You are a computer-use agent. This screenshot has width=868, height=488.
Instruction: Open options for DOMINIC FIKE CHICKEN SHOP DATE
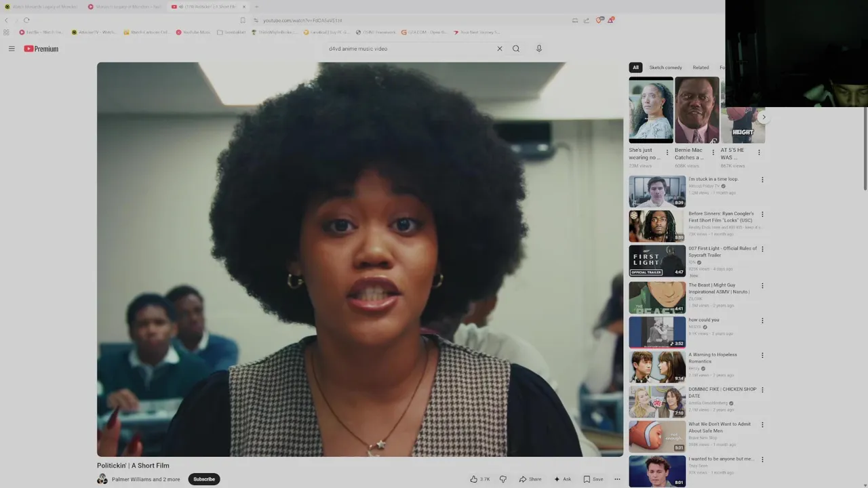(x=762, y=390)
